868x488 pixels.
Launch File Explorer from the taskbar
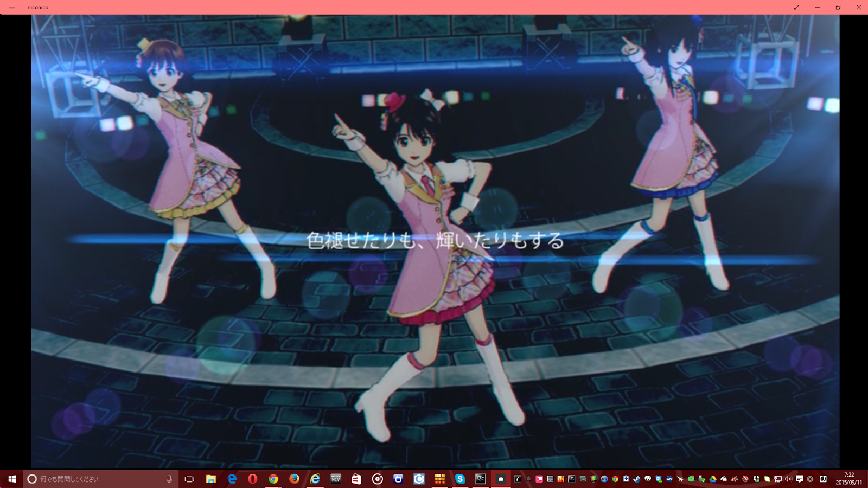point(210,479)
